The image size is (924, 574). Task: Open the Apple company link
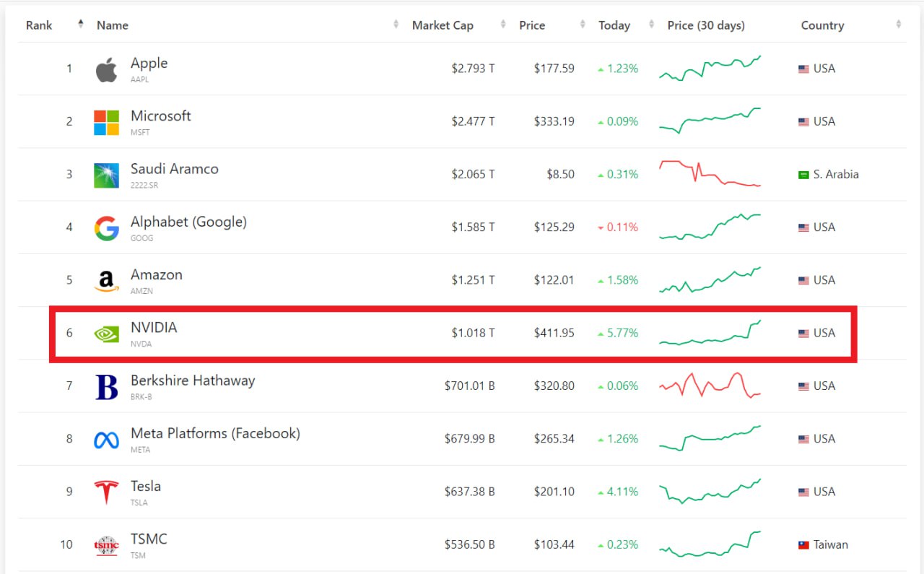click(149, 64)
